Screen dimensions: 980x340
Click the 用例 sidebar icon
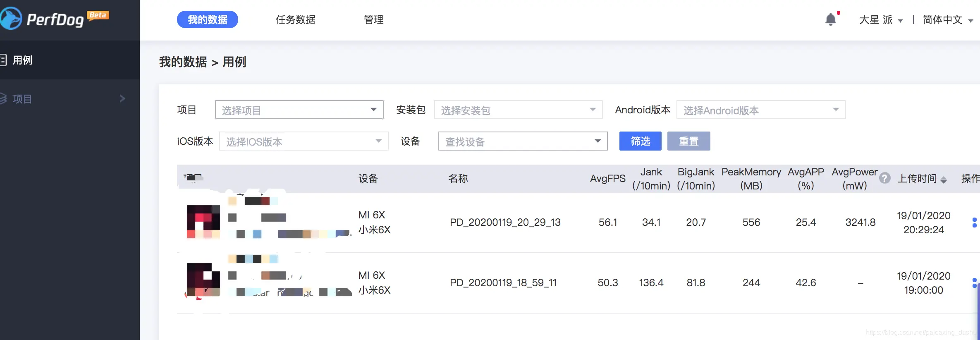[x=3, y=60]
